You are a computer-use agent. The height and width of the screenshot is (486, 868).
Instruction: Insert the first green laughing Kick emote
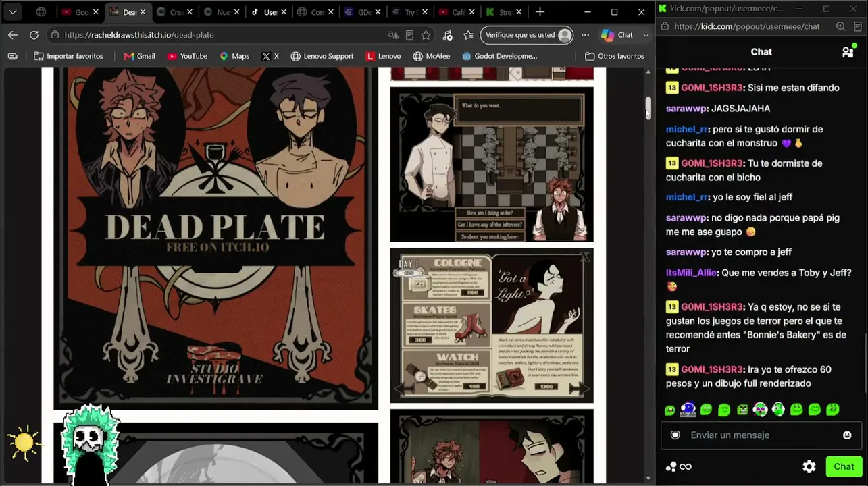pos(670,409)
